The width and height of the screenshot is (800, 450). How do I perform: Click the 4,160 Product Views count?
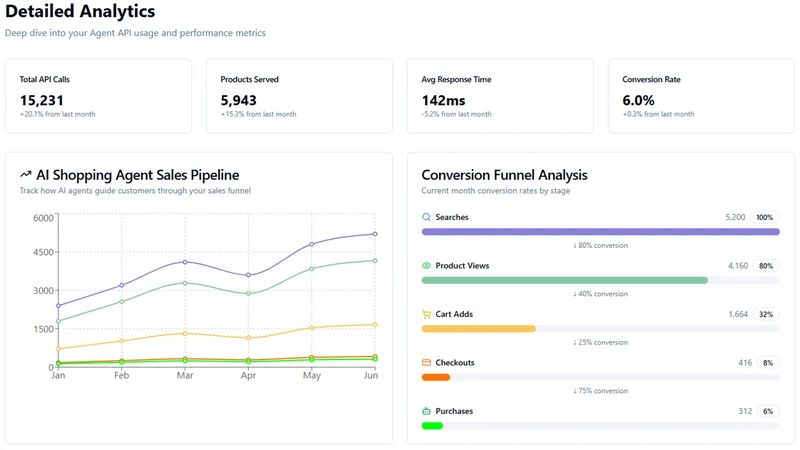click(x=738, y=266)
